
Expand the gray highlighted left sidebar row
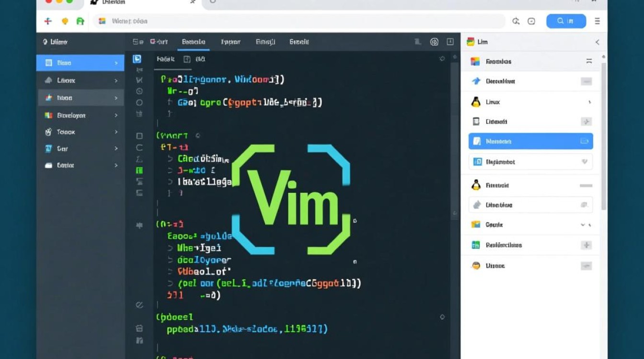(116, 98)
